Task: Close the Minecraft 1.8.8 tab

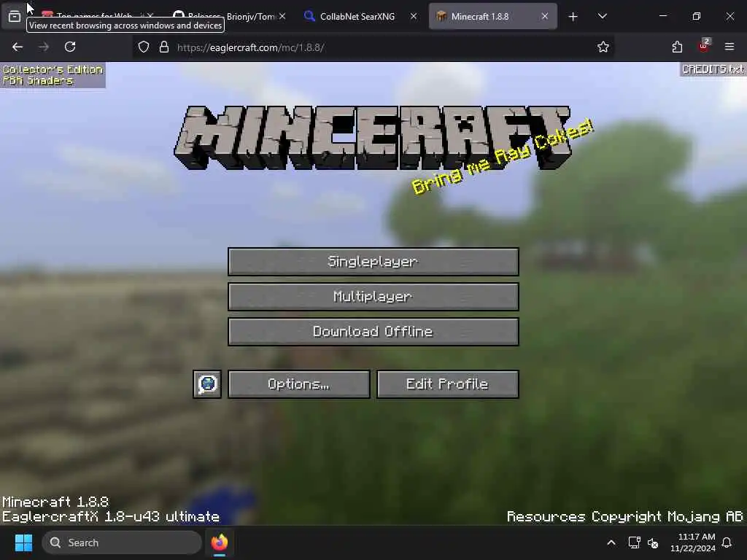Action: coord(544,16)
